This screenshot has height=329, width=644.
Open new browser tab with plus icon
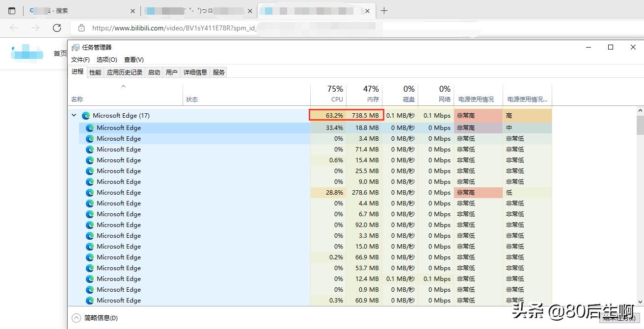pos(384,11)
